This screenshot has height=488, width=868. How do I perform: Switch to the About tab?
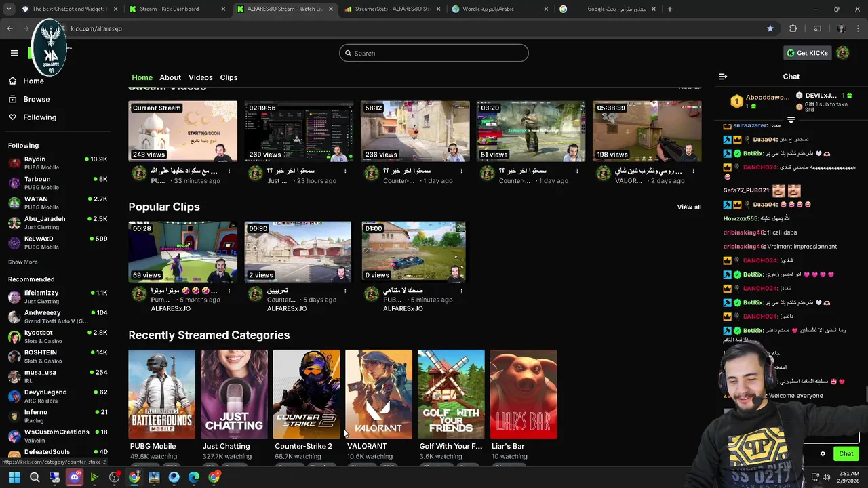170,77
